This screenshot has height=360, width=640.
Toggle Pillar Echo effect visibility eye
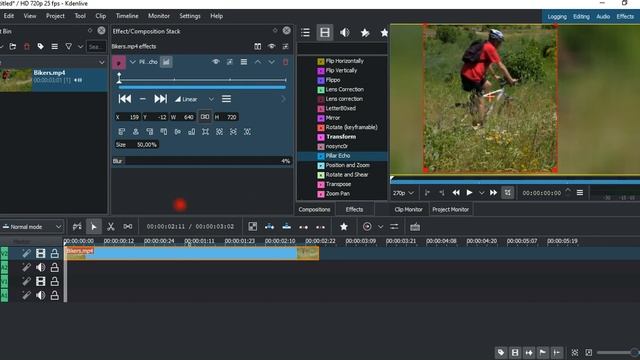[x=216, y=62]
